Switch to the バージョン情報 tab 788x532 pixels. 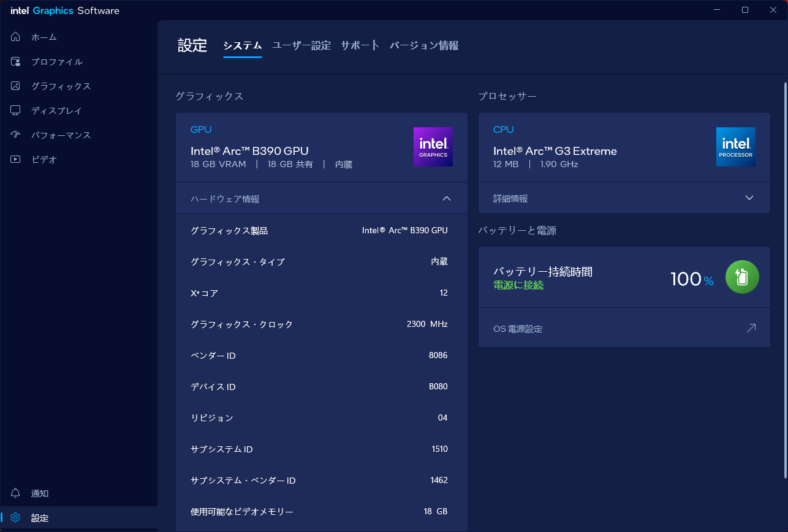coord(424,45)
